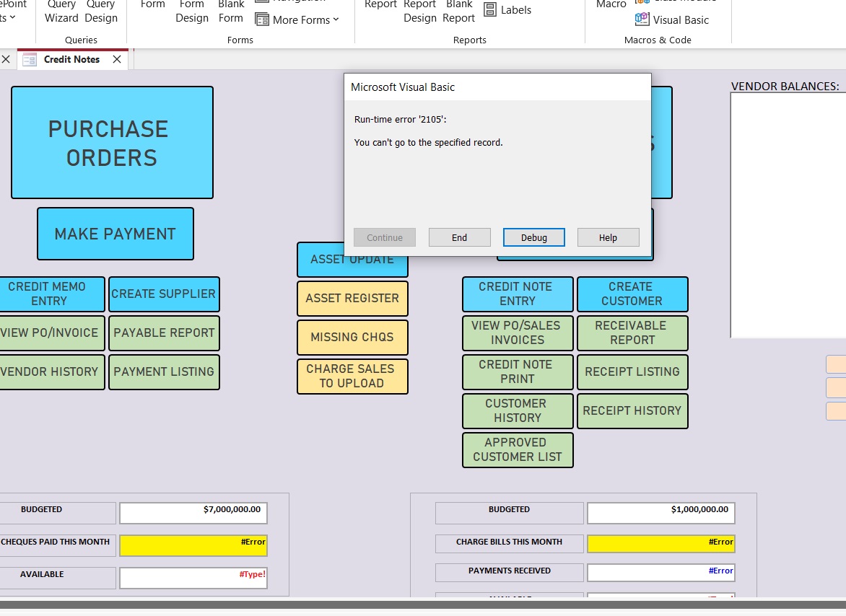Open the PAYABLE REPORT

tap(164, 333)
